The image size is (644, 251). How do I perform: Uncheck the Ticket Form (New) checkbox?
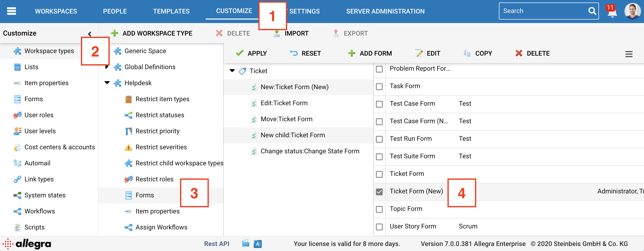379,192
